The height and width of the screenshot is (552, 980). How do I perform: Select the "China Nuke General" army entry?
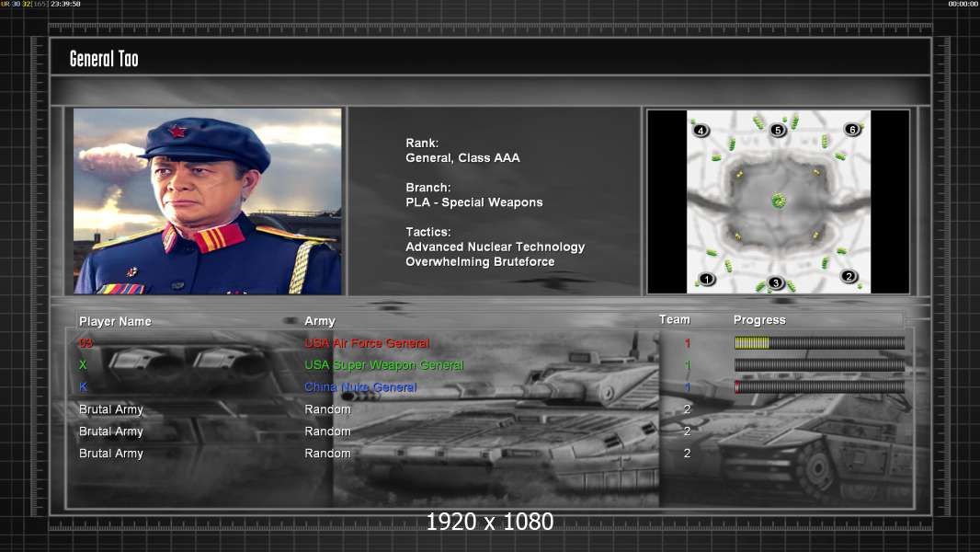click(360, 387)
